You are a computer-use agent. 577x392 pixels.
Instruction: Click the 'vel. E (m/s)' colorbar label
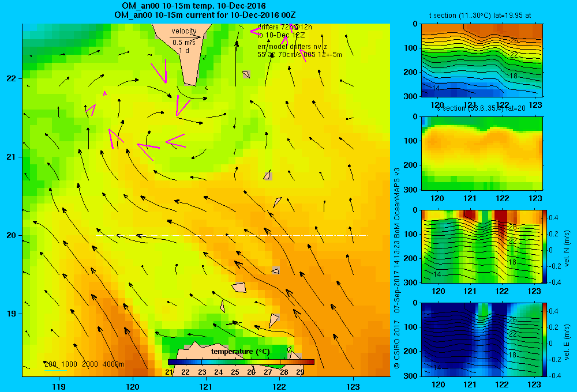567,342
